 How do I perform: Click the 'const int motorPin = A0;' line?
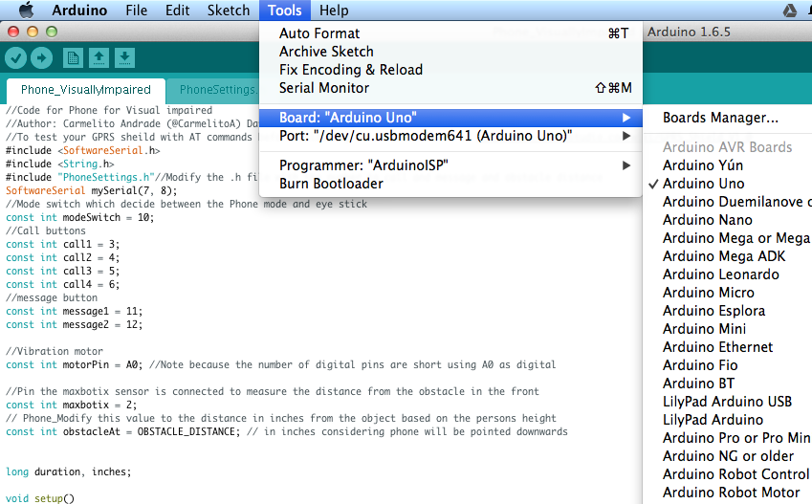pyautogui.click(x=74, y=364)
